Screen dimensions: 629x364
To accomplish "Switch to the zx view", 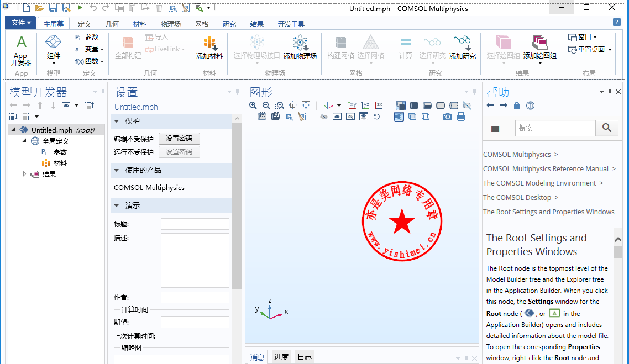I will [379, 105].
